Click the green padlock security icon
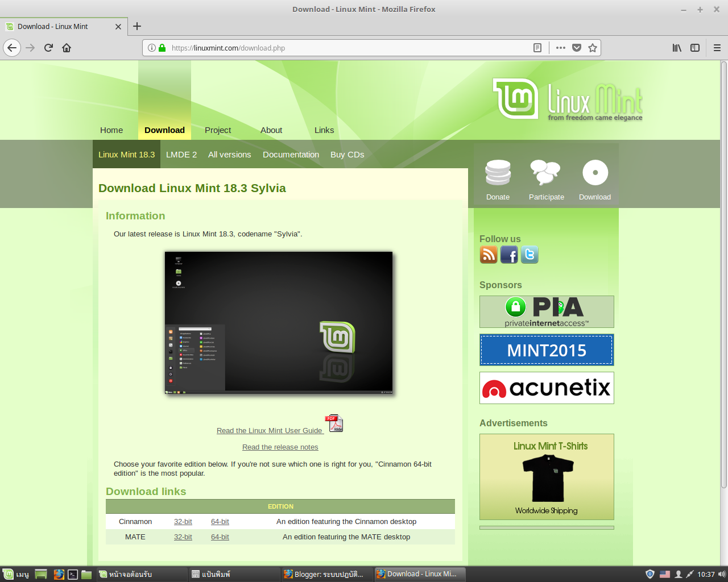The width and height of the screenshot is (728, 582). click(162, 48)
